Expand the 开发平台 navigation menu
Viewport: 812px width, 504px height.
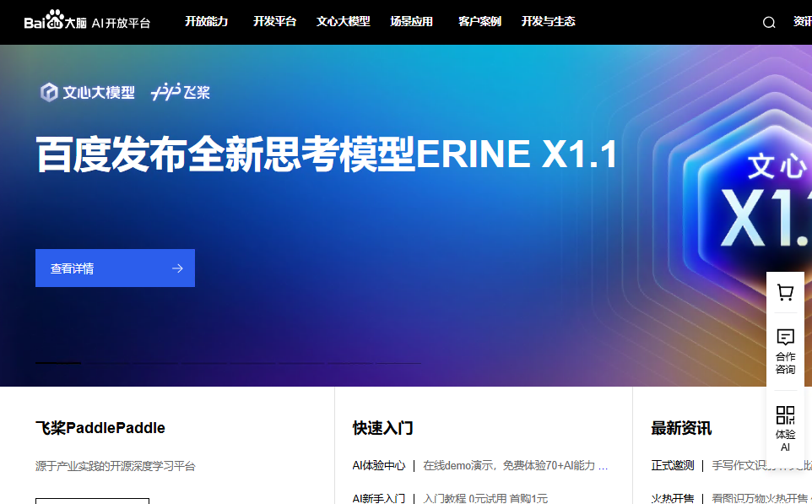(x=274, y=22)
